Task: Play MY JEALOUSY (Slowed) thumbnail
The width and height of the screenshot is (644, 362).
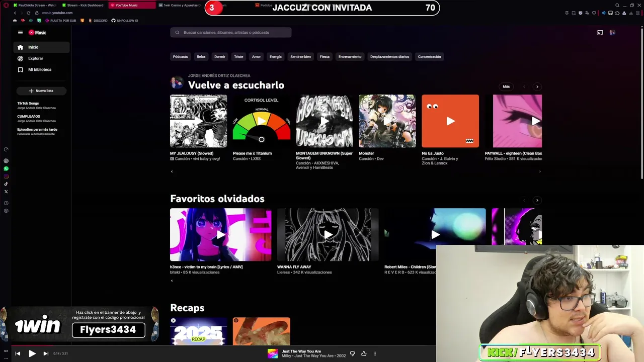Action: (198, 121)
